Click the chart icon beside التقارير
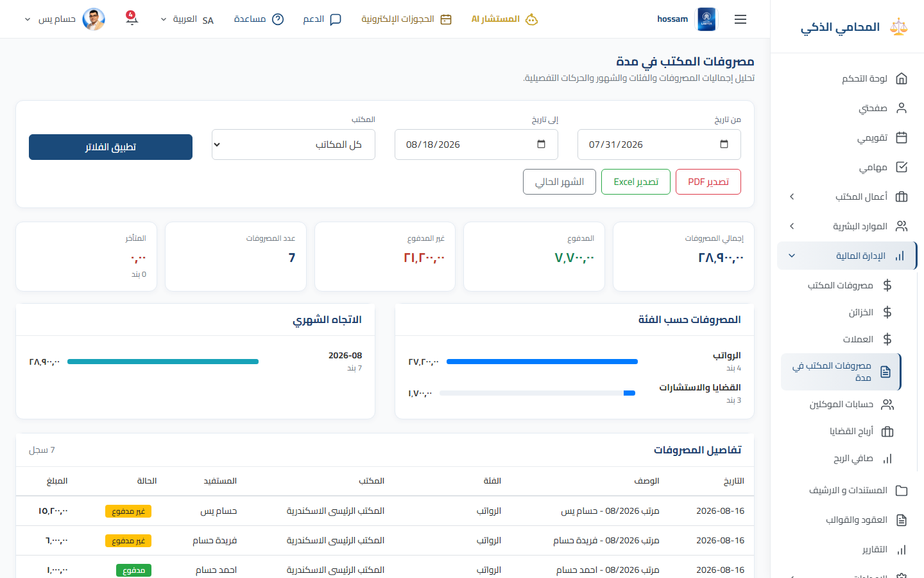 tap(902, 550)
